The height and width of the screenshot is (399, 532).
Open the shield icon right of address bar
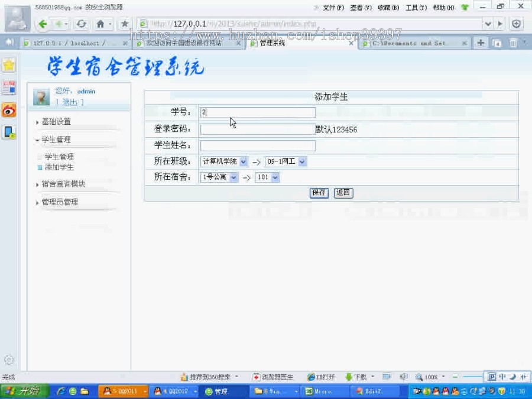[x=516, y=24]
